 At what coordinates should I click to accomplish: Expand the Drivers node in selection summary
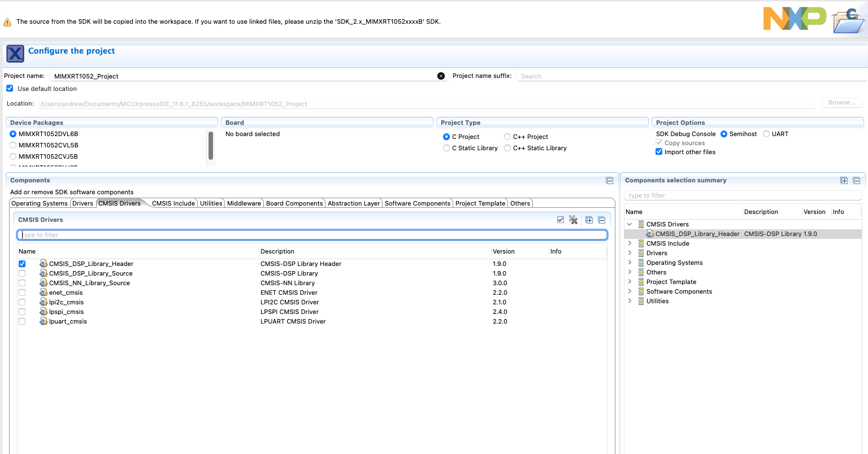pos(630,253)
